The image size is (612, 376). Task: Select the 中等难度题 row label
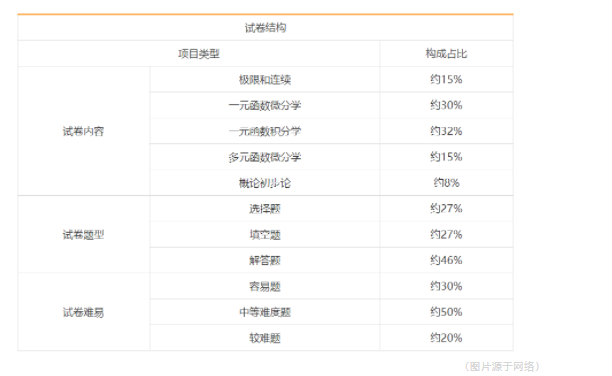pyautogui.click(x=265, y=312)
